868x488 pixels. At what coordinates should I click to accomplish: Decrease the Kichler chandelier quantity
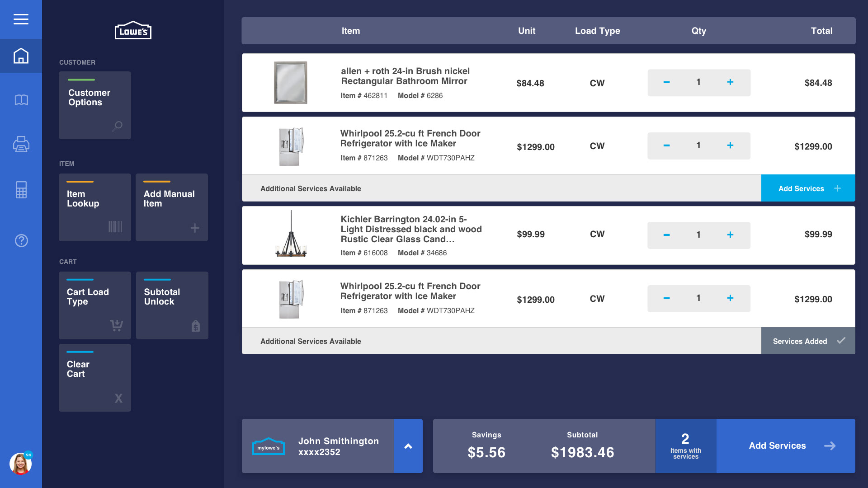pos(666,235)
